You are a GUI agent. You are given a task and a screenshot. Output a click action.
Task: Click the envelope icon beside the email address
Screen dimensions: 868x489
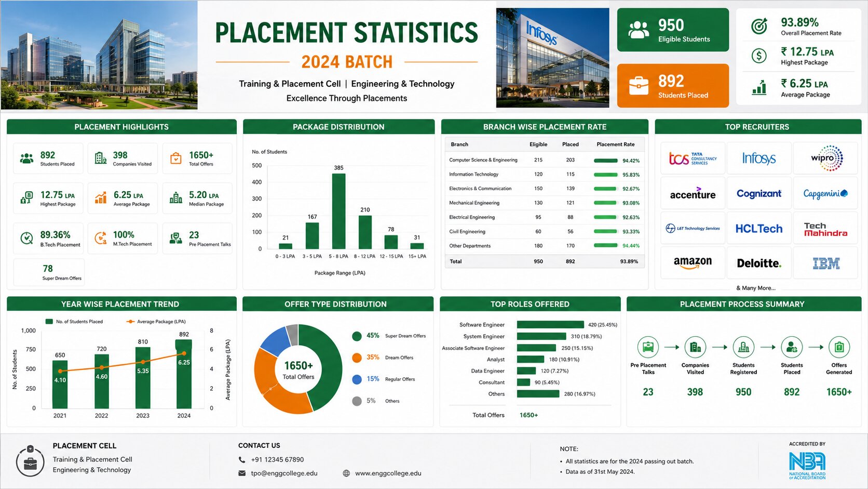pos(242,473)
